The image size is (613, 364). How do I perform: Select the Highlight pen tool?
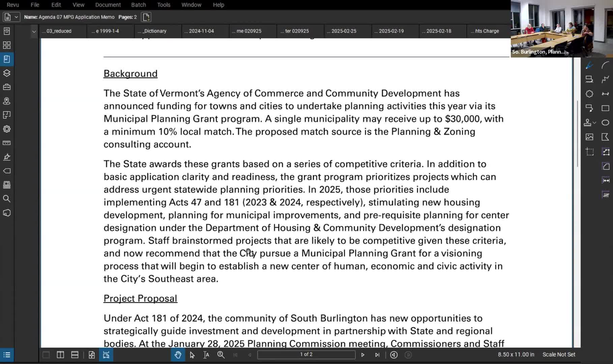click(589, 65)
